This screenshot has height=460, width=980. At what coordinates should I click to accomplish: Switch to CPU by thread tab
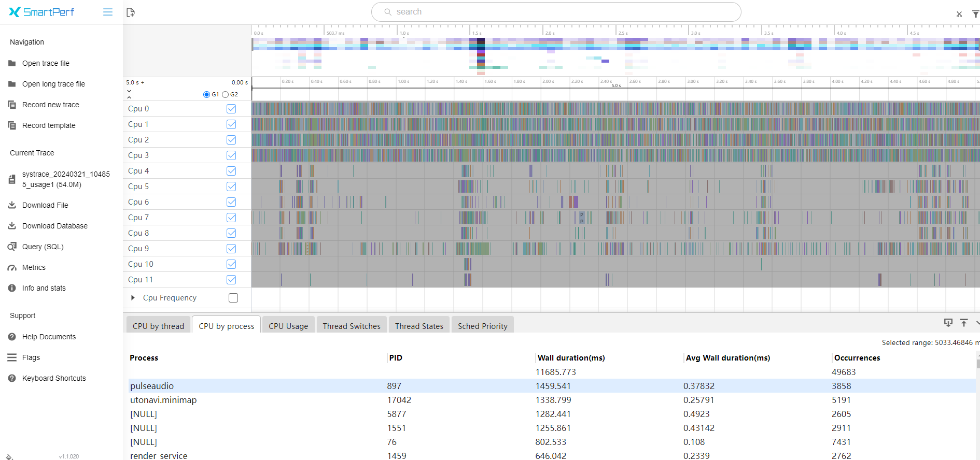pyautogui.click(x=158, y=326)
